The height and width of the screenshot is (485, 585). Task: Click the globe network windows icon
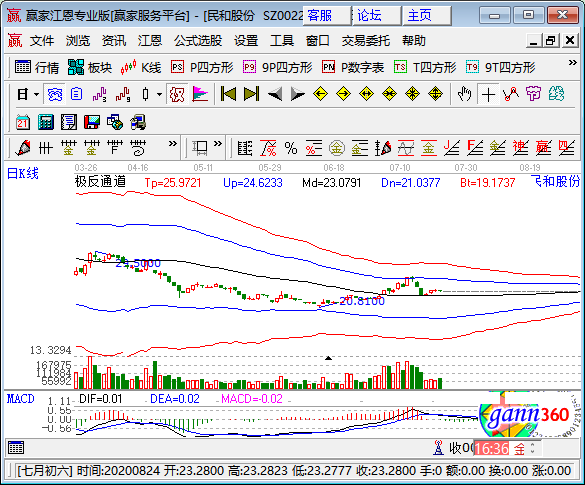[115, 122]
